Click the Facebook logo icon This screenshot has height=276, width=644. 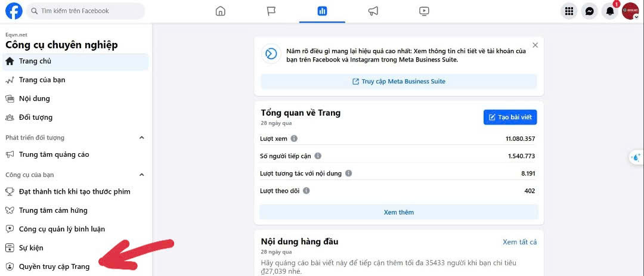click(14, 11)
